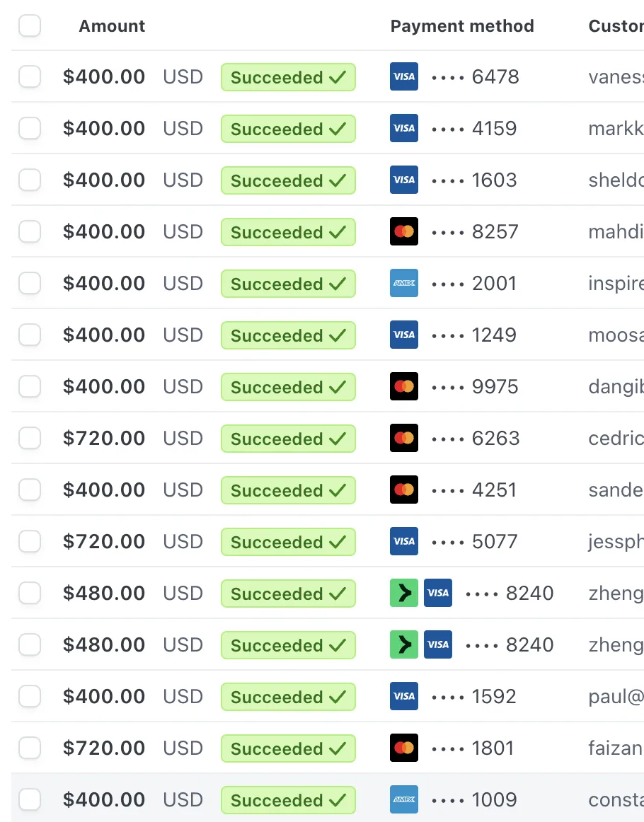Click the green Link icon in first $480.00 row
Viewport: 644px width, 822px height.
(404, 593)
